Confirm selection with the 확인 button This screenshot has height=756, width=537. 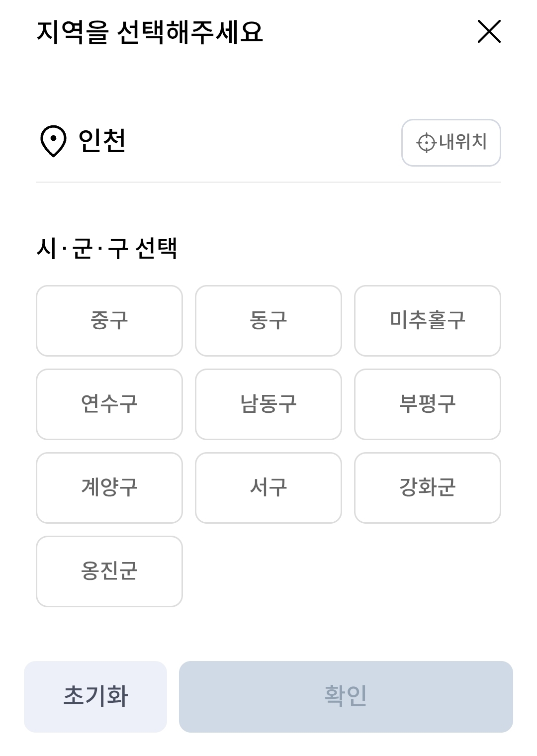(346, 697)
